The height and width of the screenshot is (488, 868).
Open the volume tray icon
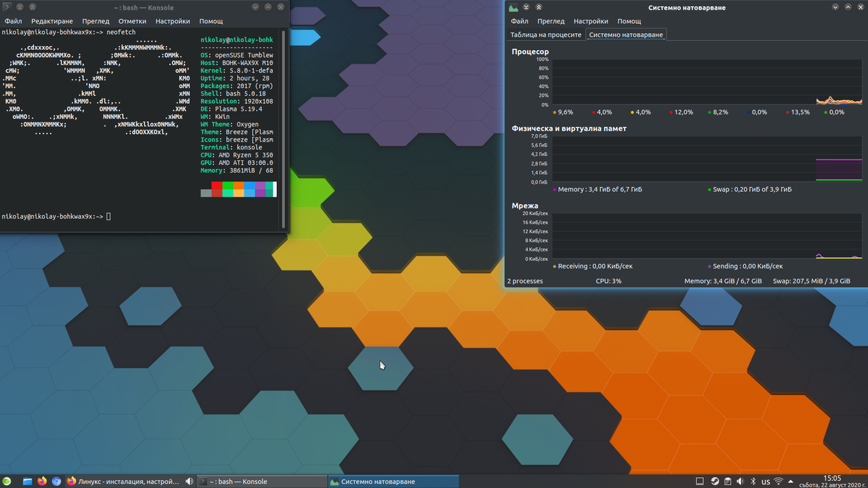[x=740, y=481]
